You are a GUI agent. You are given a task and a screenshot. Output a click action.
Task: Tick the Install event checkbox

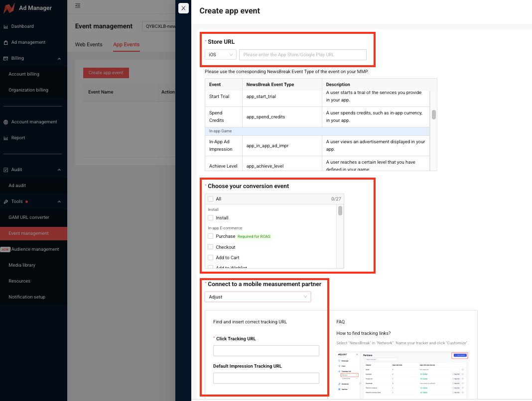pos(211,218)
